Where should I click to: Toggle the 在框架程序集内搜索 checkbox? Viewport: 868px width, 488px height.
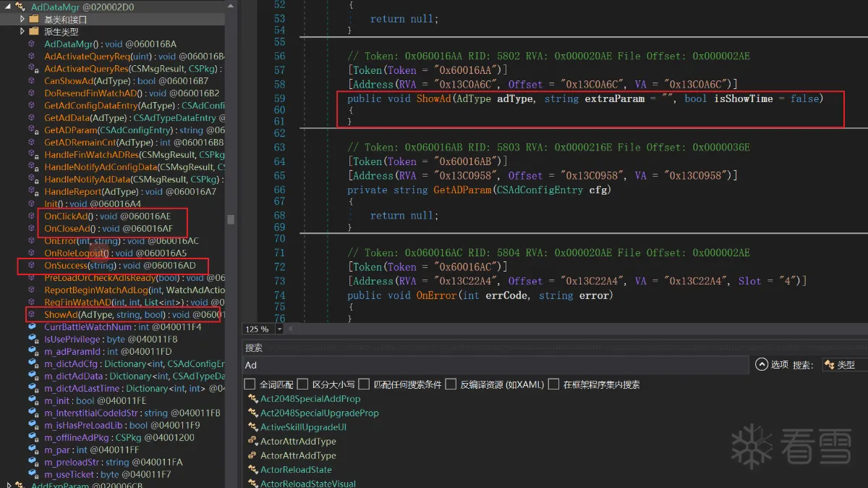click(x=553, y=384)
